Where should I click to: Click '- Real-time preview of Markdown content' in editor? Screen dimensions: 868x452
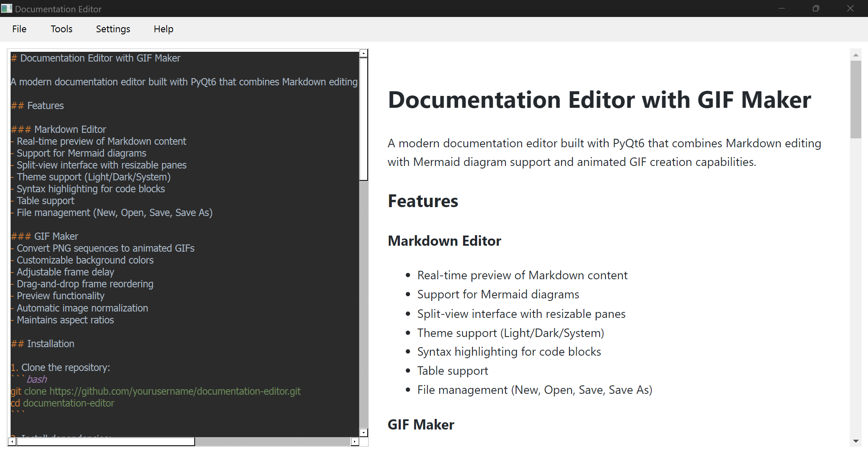98,141
